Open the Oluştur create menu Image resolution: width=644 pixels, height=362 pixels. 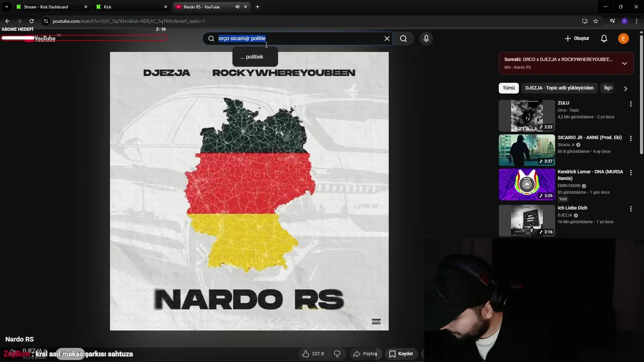pos(577,39)
